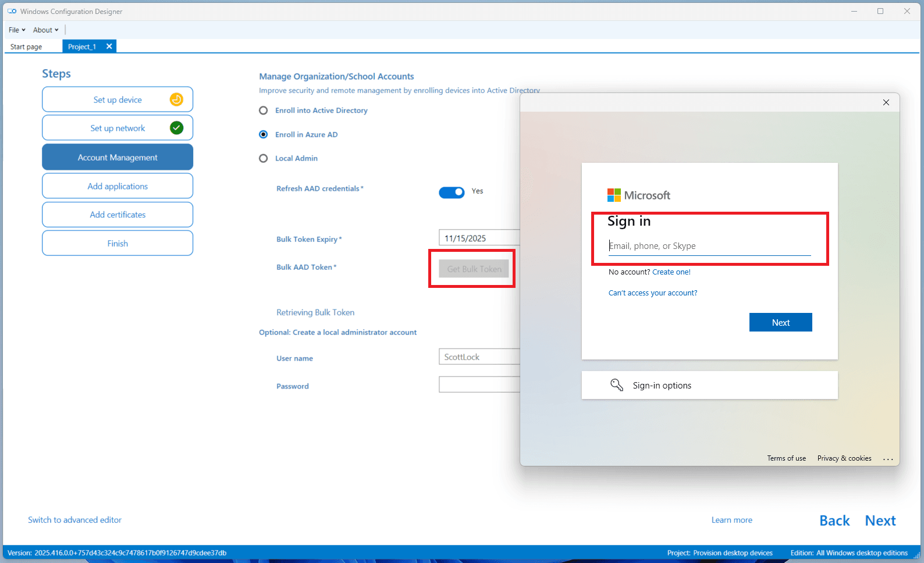Click Switch to advanced editor link

point(74,520)
